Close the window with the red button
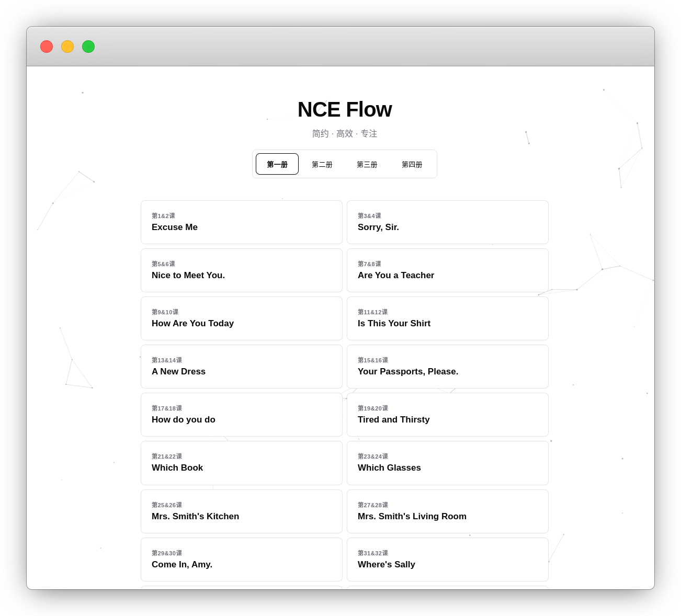The width and height of the screenshot is (681, 616). click(47, 47)
